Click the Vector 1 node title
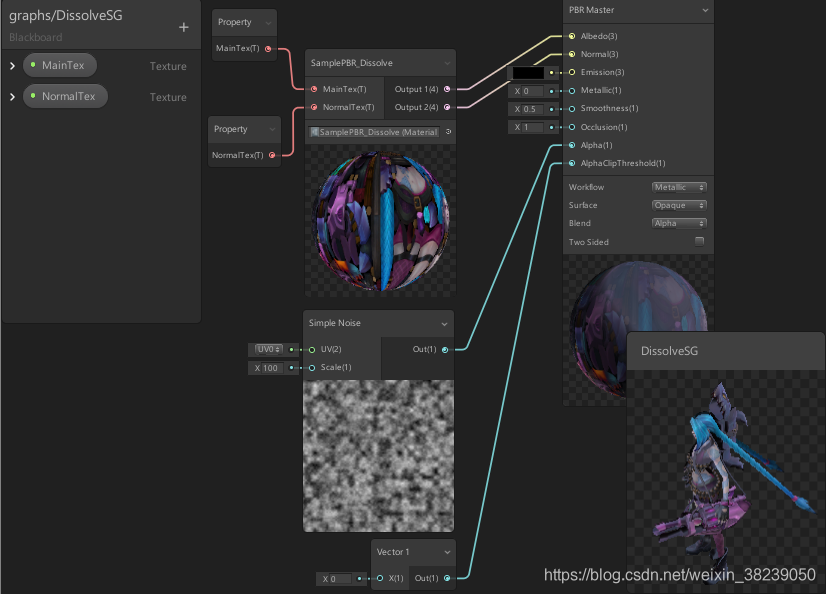 (393, 552)
